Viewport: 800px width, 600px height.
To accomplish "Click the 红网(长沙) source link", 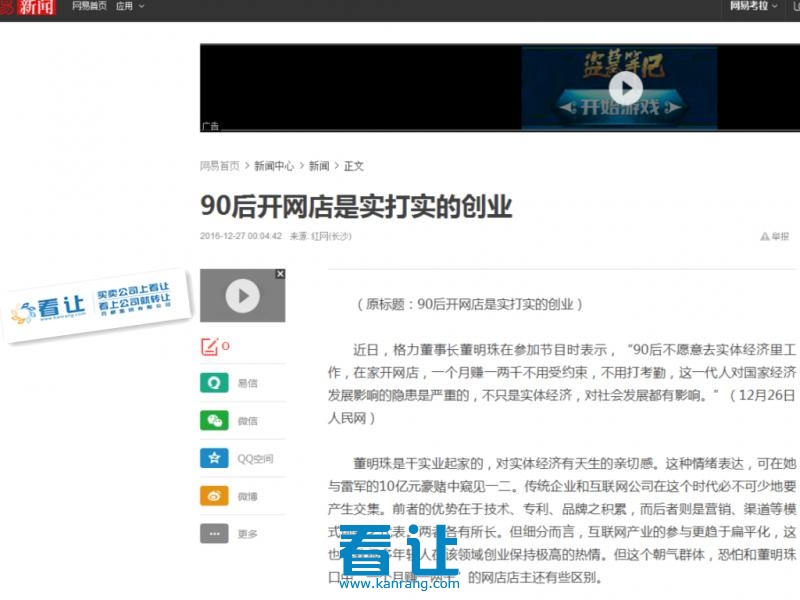I will click(330, 237).
